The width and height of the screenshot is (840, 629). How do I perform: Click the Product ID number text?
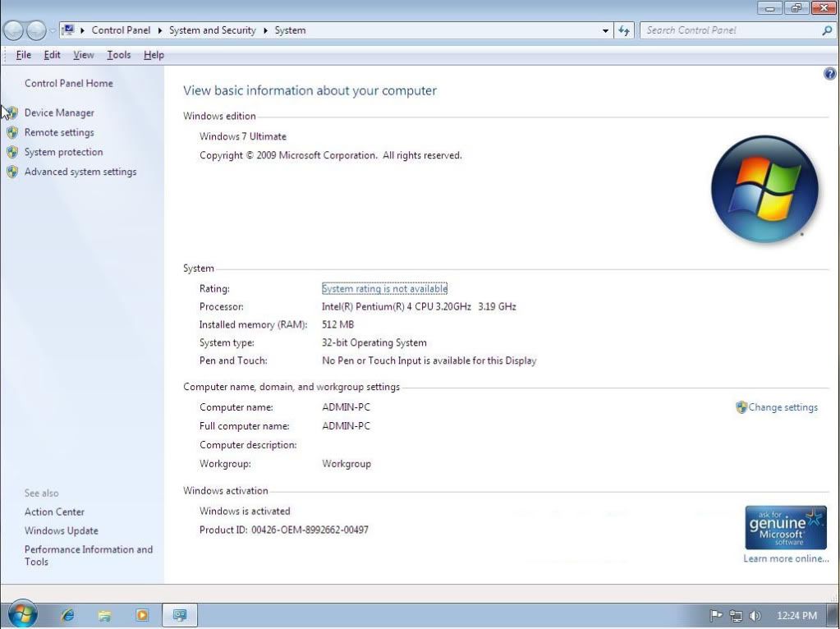(x=310, y=530)
